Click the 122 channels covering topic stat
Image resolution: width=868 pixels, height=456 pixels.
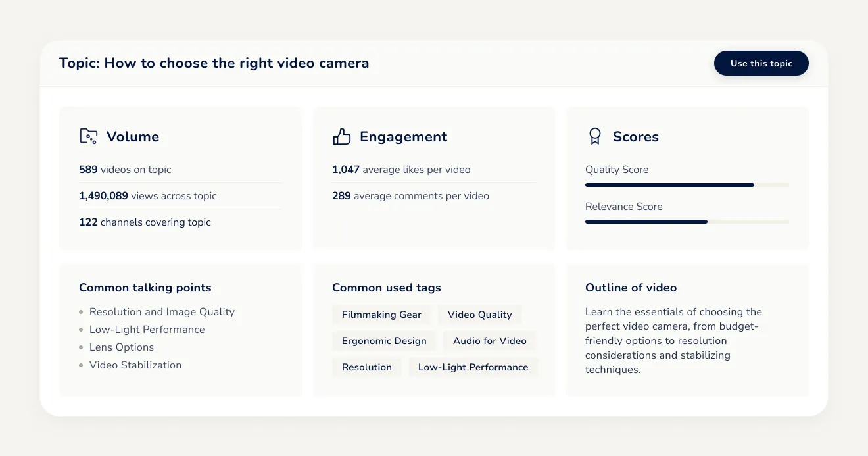coord(145,222)
